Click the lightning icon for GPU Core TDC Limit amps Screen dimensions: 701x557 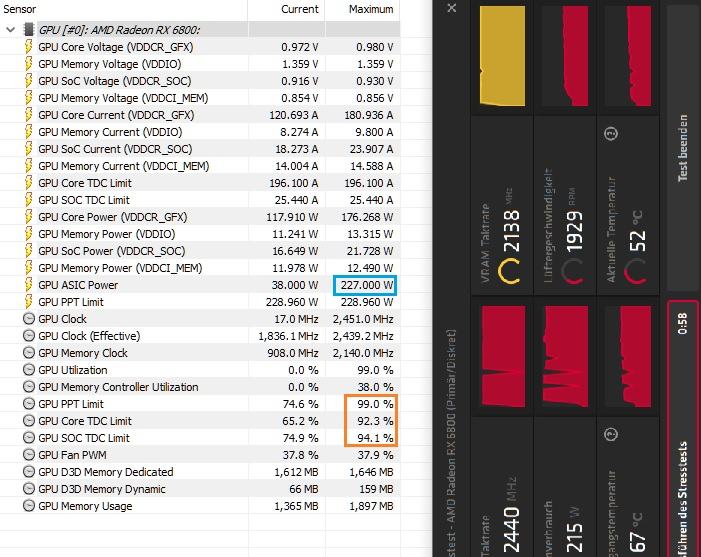coord(29,183)
